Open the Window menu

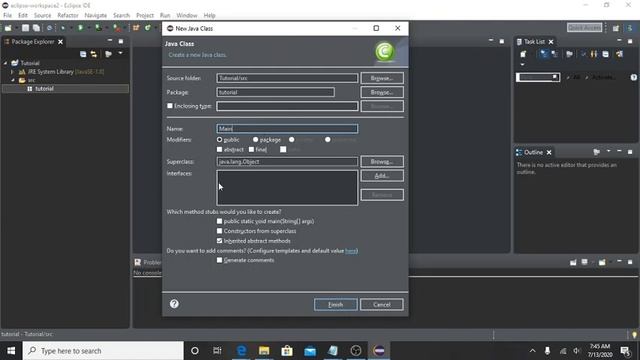tap(187, 16)
